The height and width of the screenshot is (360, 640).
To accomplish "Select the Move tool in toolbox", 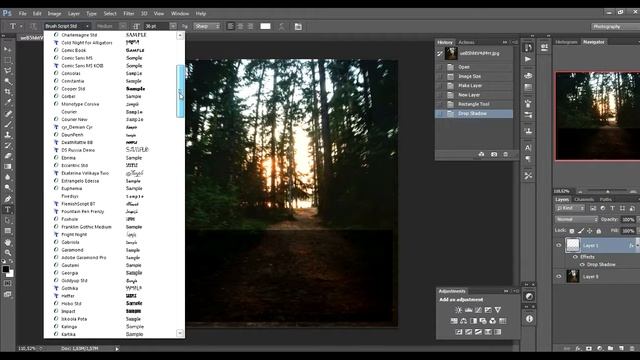I will [7, 49].
